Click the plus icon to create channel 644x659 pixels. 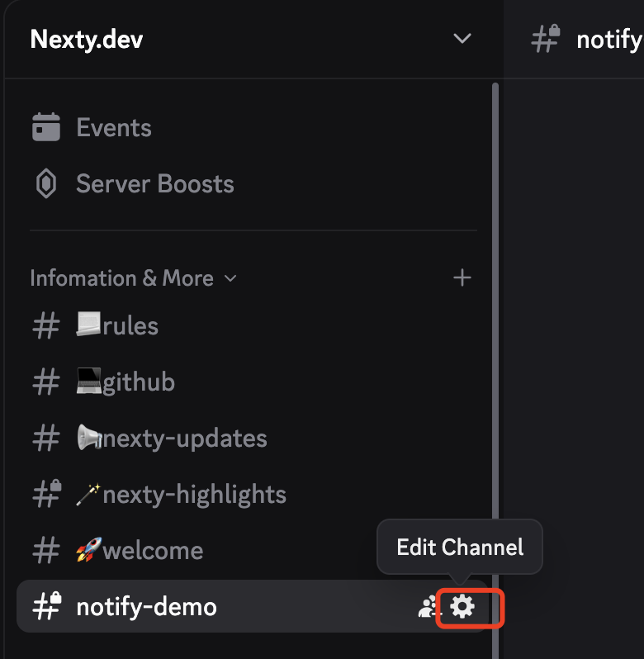click(x=462, y=278)
